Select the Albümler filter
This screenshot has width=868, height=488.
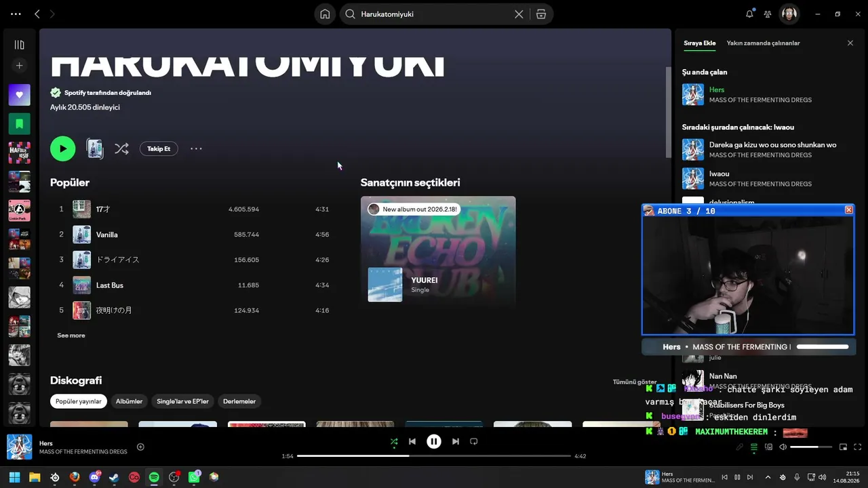(129, 401)
